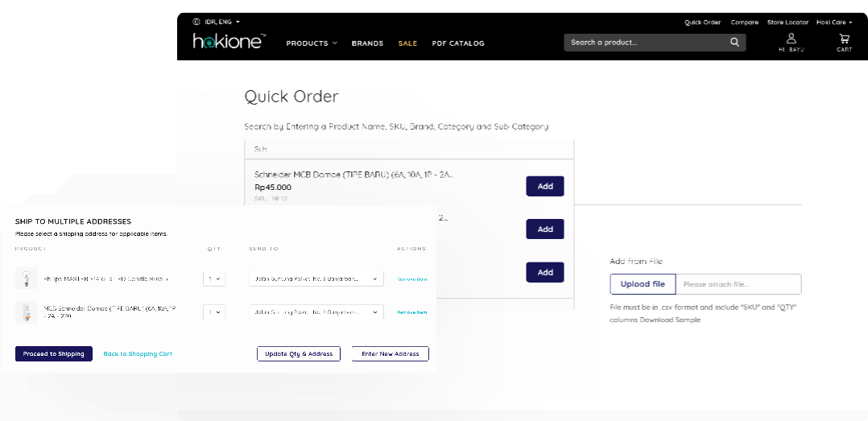Open the shopping cart icon
The height and width of the screenshot is (421, 868).
tap(844, 39)
